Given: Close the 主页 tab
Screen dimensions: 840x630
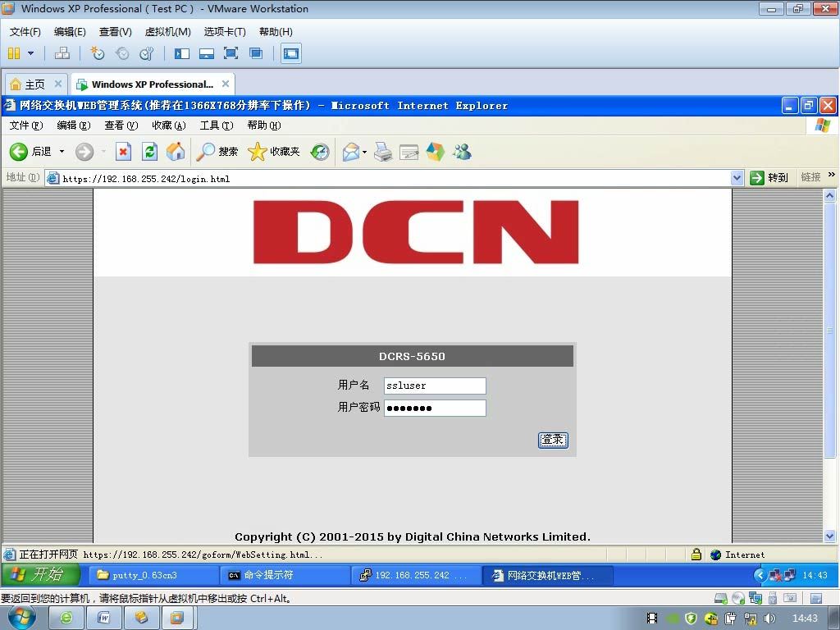Looking at the screenshot, I should pyautogui.click(x=58, y=84).
